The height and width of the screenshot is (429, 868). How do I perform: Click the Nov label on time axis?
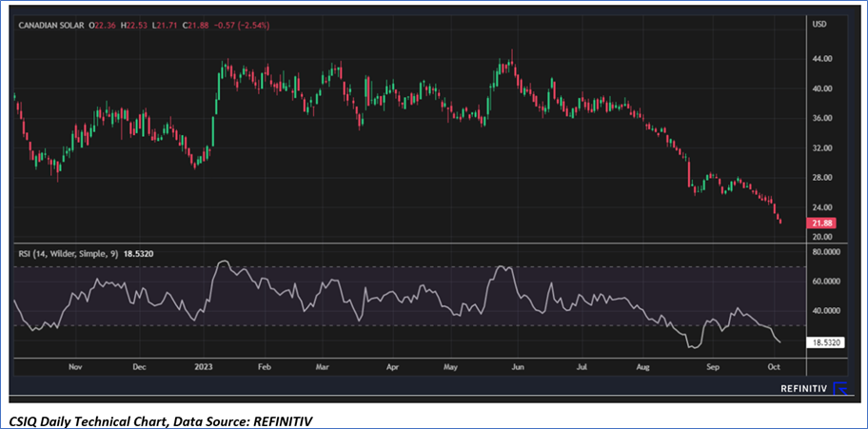[77, 365]
